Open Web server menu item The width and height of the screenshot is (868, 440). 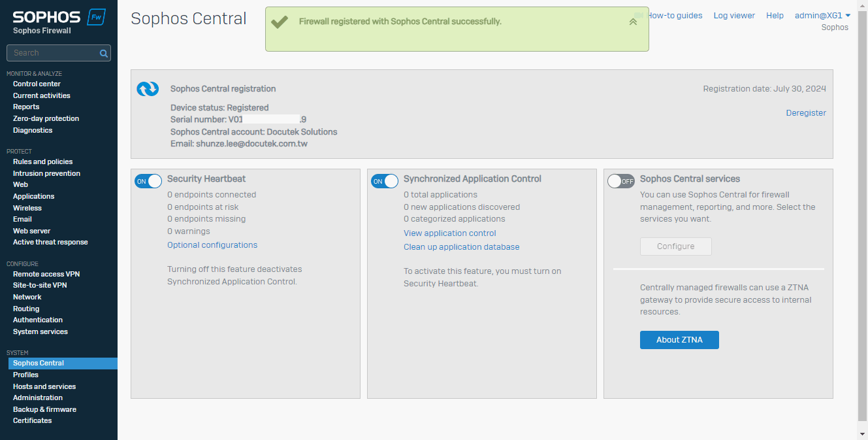31,231
